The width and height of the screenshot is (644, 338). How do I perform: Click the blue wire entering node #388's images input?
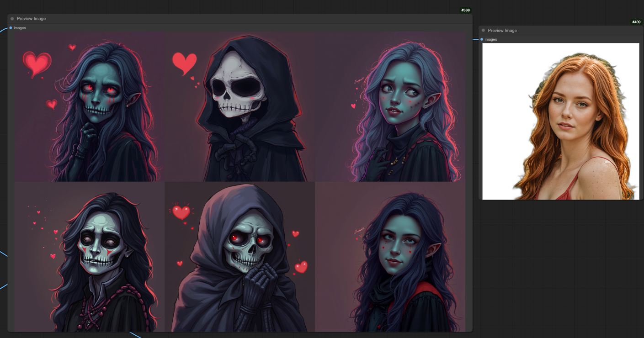[x=4, y=30]
